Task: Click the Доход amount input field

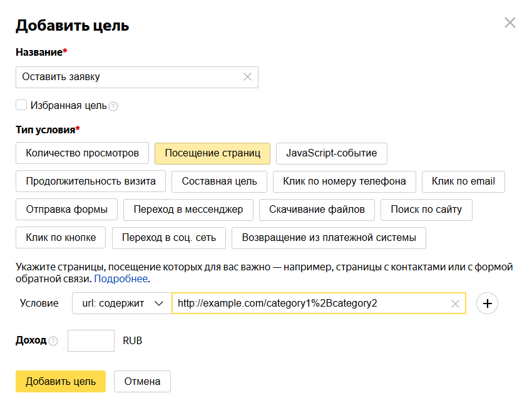Action: click(91, 341)
